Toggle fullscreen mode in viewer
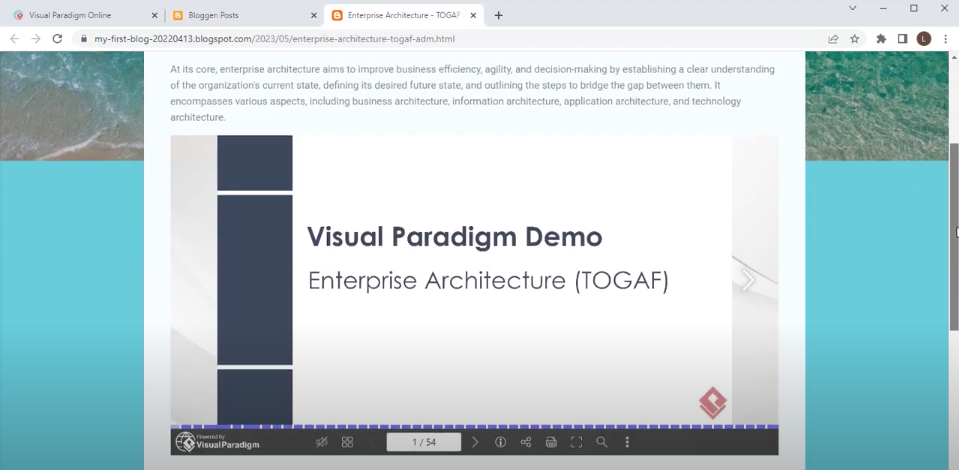The image size is (959, 470). [576, 442]
